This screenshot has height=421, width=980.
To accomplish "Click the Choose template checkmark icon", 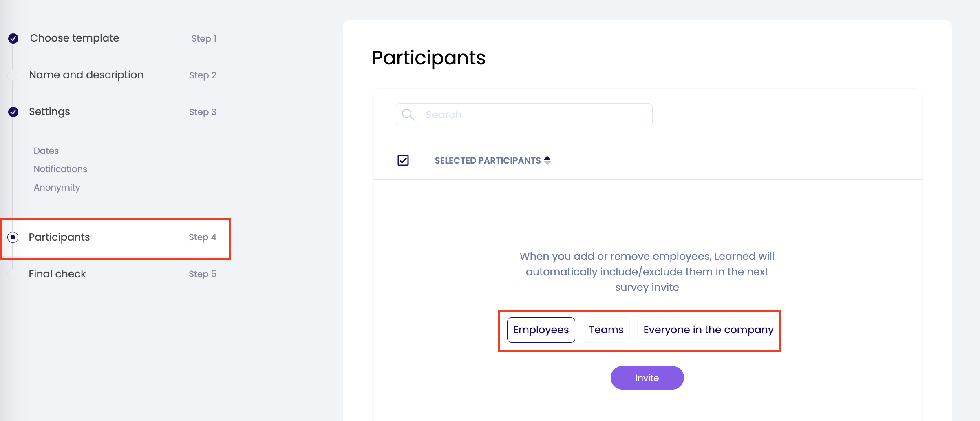I will 13,38.
